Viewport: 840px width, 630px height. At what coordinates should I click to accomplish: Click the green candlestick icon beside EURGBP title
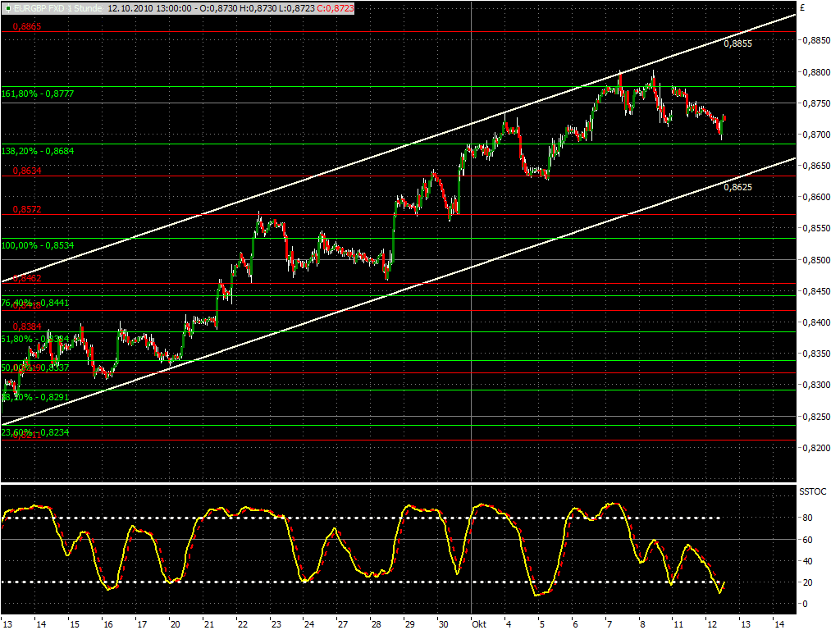7,8
